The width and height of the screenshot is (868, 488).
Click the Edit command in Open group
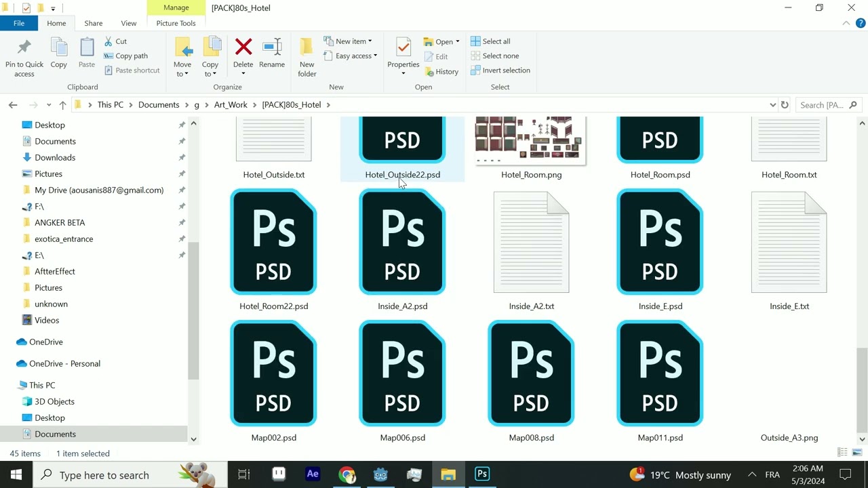tap(436, 57)
